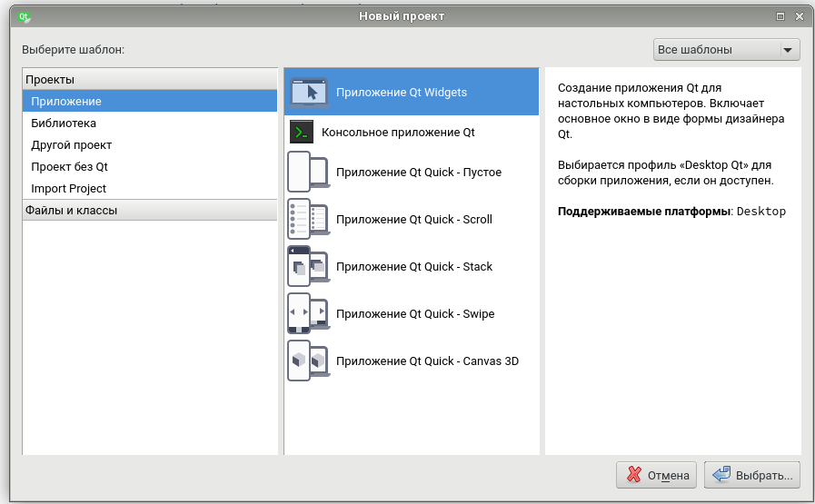The image size is (815, 504).
Task: Click the Отмена cancel button
Action: coord(657,475)
